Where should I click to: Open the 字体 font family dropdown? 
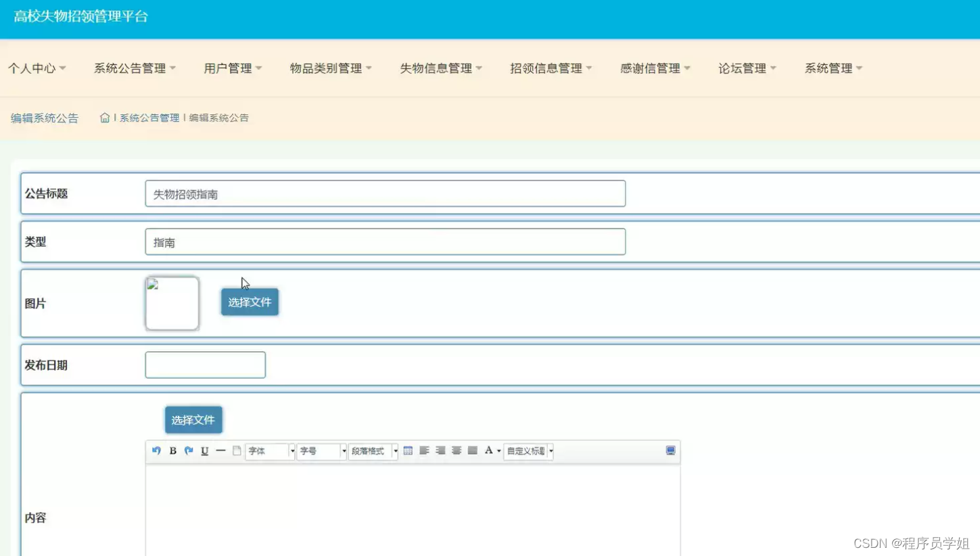pyautogui.click(x=271, y=451)
